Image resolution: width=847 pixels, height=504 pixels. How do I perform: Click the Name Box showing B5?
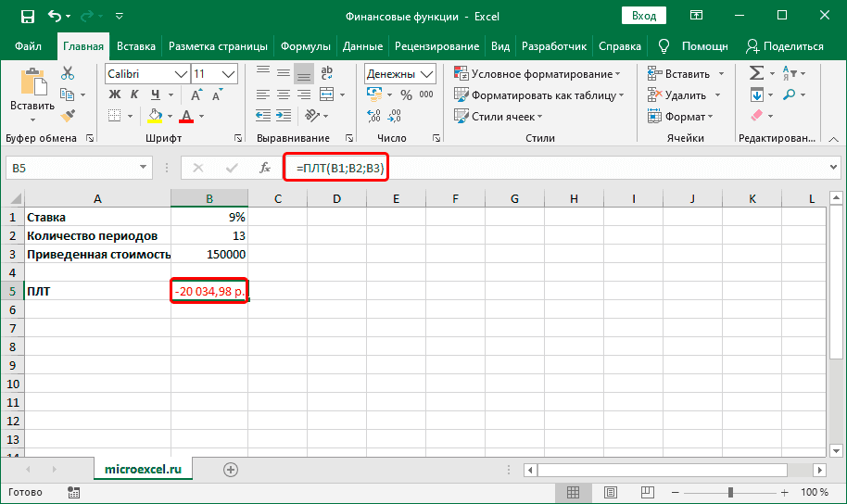pos(70,168)
